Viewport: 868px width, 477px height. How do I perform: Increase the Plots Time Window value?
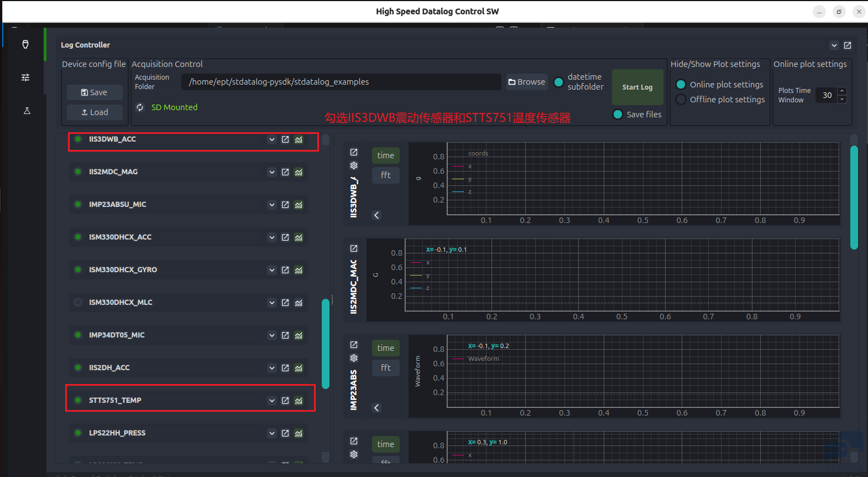click(842, 91)
